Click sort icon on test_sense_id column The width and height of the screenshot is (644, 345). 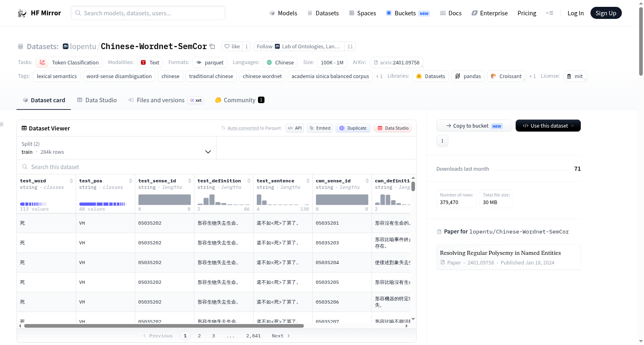coord(190,181)
